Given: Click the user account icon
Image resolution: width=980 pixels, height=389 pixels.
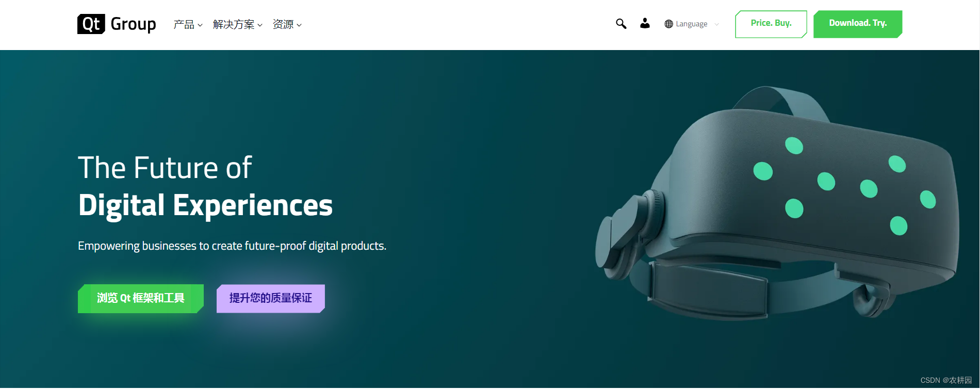Looking at the screenshot, I should tap(645, 23).
